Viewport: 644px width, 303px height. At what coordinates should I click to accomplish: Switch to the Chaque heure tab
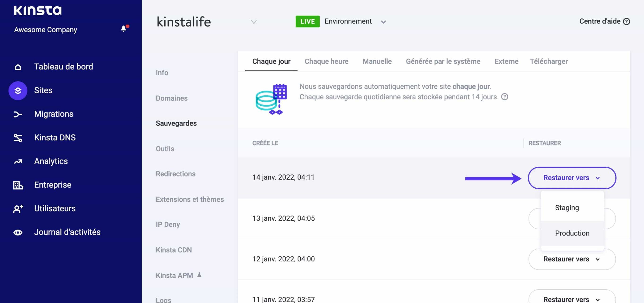tap(326, 61)
